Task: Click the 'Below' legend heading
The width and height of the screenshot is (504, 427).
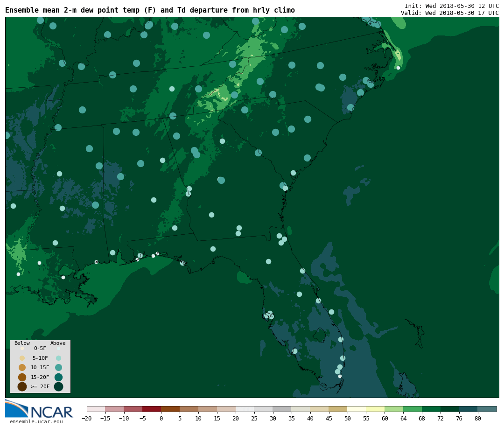Action: pyautogui.click(x=22, y=343)
